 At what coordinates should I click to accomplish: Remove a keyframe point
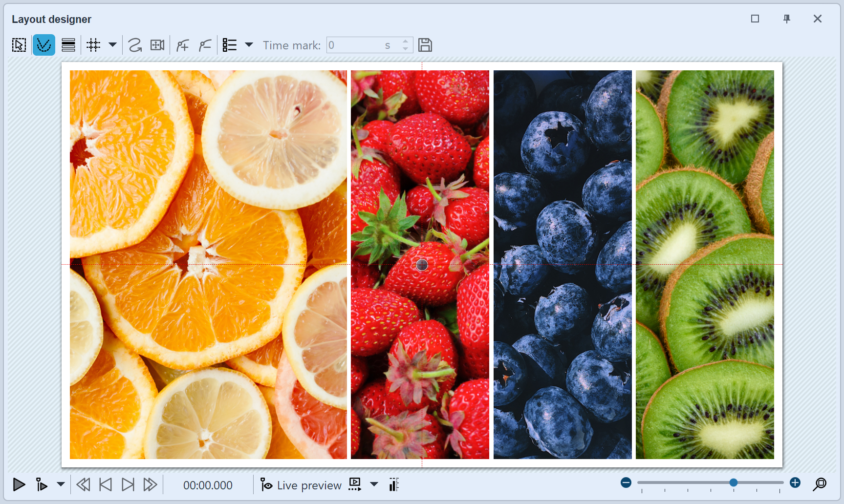pos(205,44)
